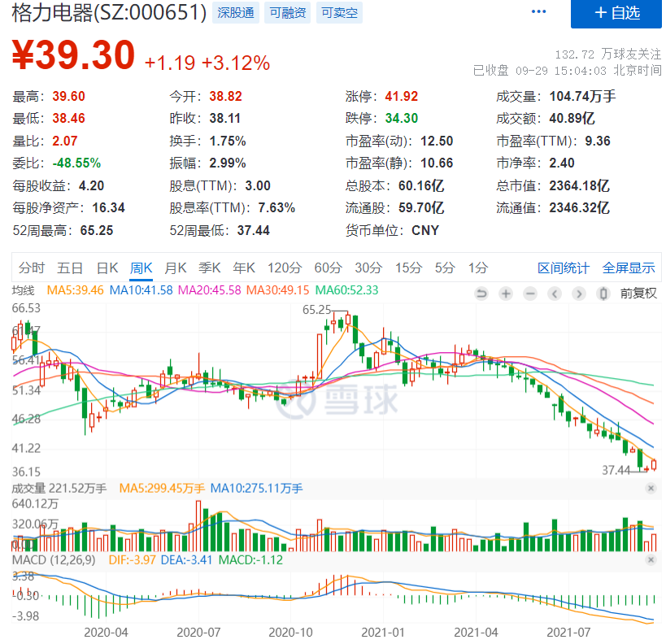The height and width of the screenshot is (644, 666).
Task: Switch to the 日K tab
Action: click(x=107, y=268)
